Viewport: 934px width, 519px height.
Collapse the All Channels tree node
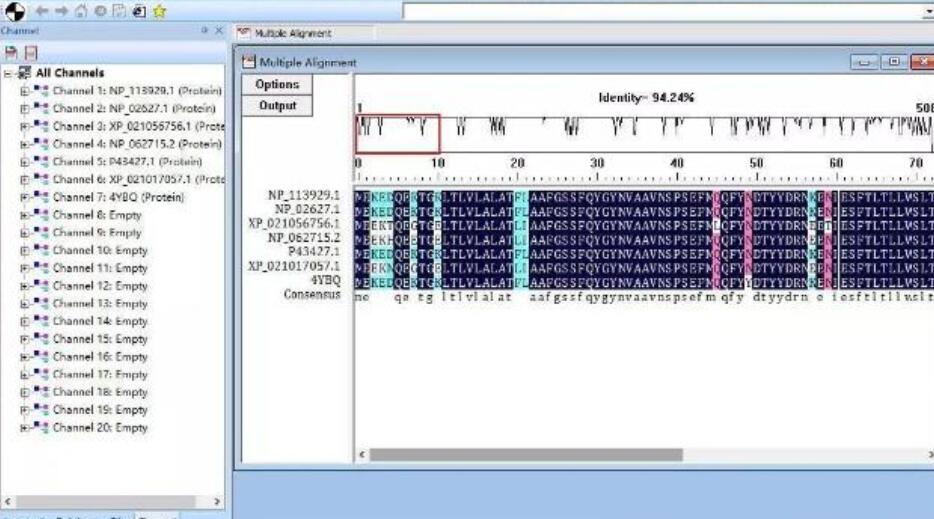coord(8,73)
